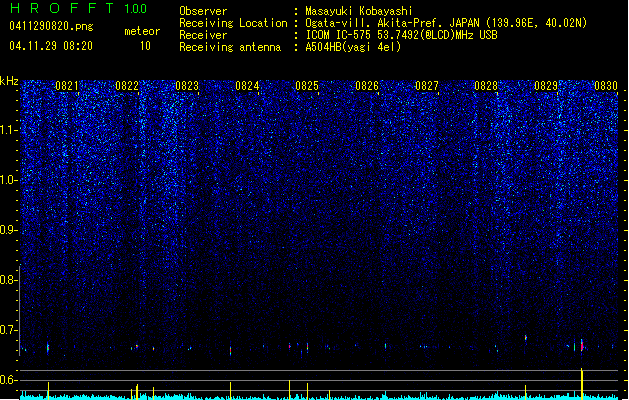629x400 pixels.
Task: Click the A504HB(yagi 4el) antenna text
Action: 353,47
